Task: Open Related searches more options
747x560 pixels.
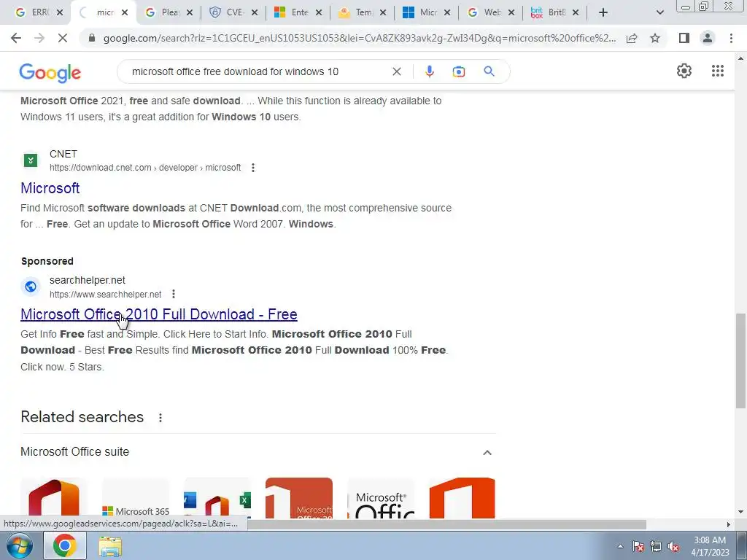Action: point(160,418)
